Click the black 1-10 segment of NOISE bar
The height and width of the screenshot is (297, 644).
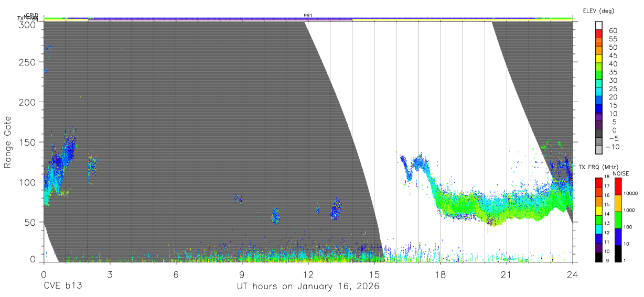point(618,254)
